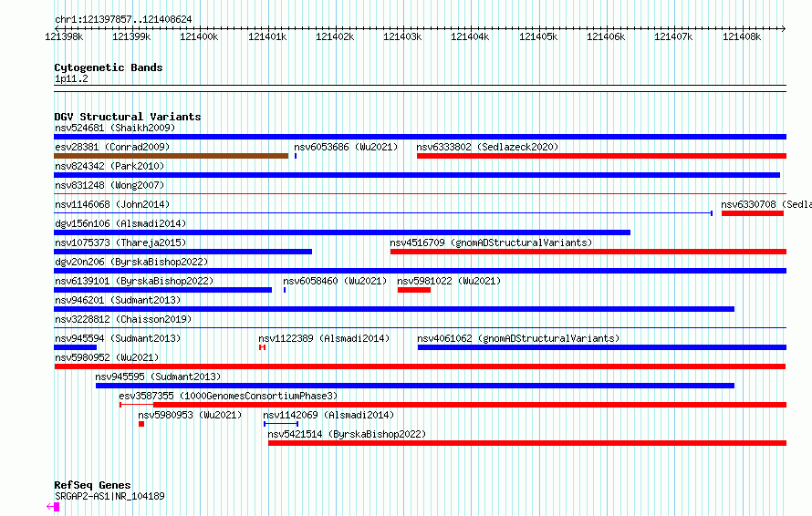Click the 121403k ruler tick label
Viewport: 812px width, 516px height.
click(402, 36)
